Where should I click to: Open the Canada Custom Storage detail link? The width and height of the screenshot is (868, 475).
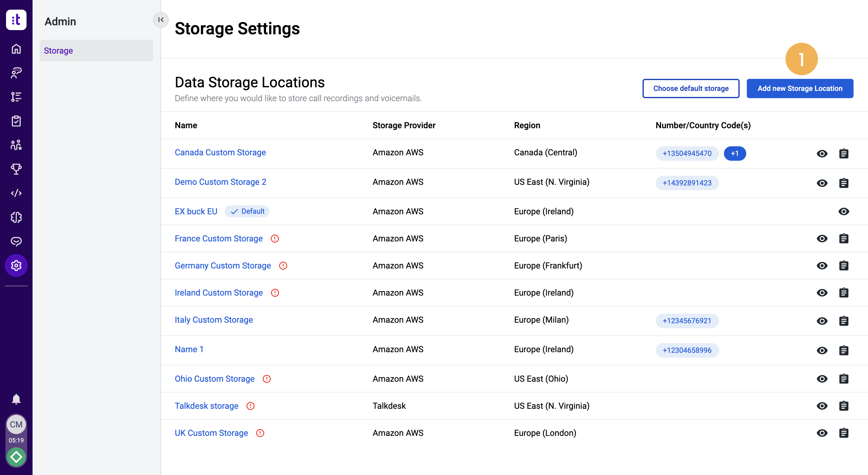(220, 153)
